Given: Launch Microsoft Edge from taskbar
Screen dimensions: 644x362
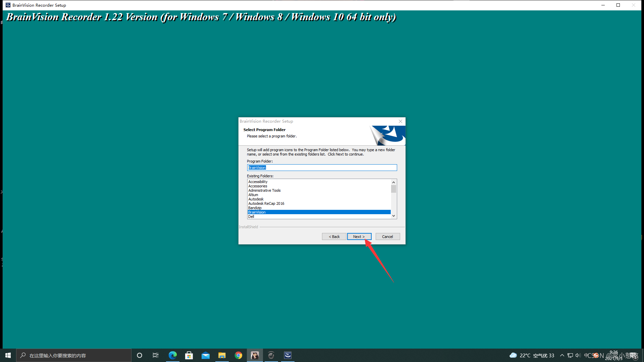Looking at the screenshot, I should click(x=172, y=355).
